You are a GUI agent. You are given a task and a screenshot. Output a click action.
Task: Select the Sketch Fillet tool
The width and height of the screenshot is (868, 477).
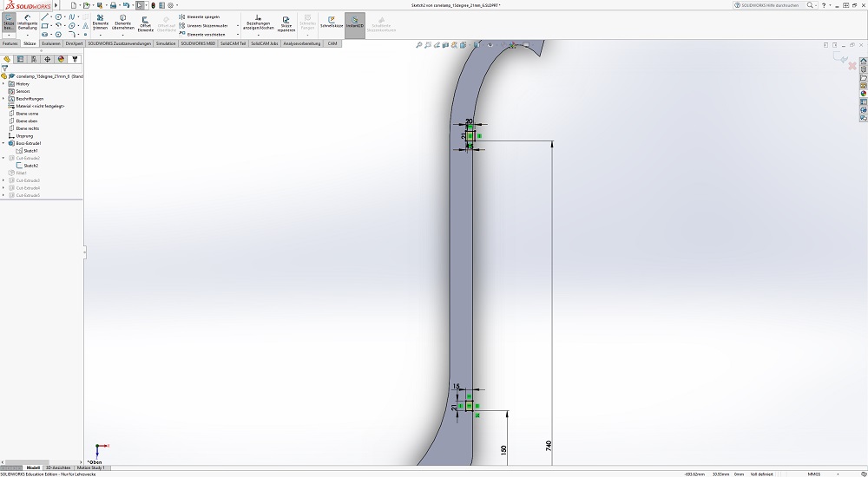(71, 35)
